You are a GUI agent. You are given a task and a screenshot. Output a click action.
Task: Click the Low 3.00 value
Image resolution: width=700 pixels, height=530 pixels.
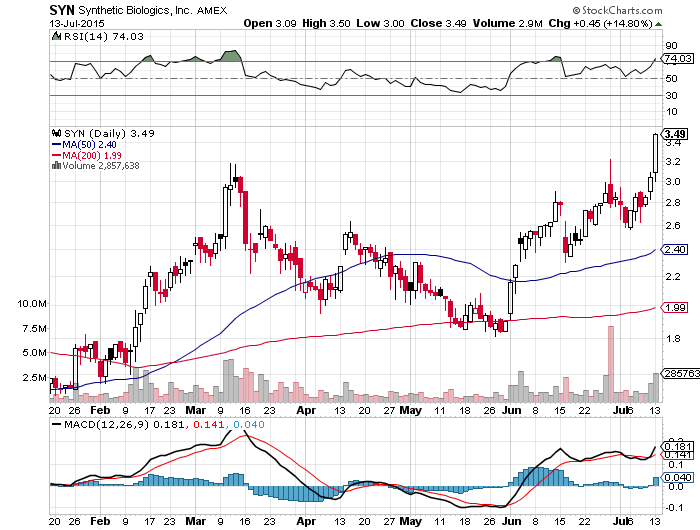[380, 23]
